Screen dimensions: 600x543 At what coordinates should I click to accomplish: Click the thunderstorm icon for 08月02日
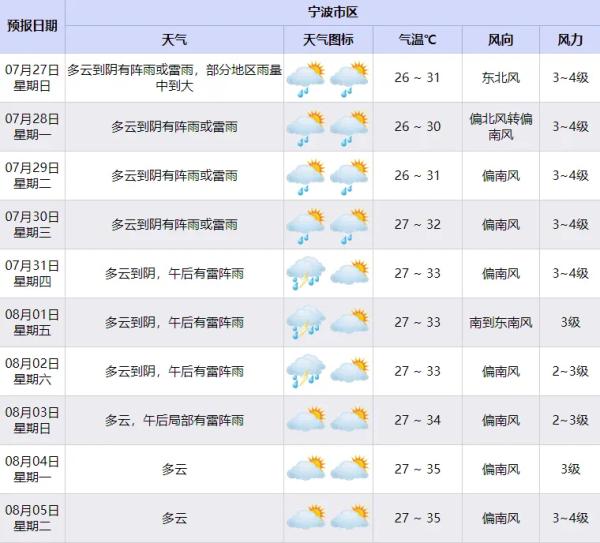(306, 371)
